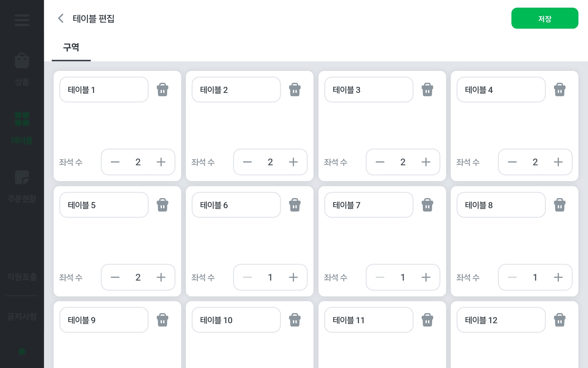588x368 pixels.
Task: Edit the 테이블 9 name field
Action: tap(104, 320)
